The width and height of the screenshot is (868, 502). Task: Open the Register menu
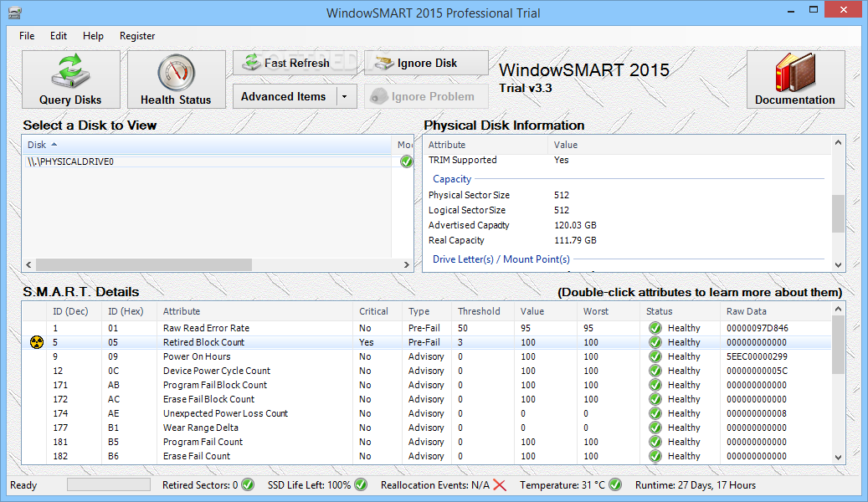[x=136, y=35]
